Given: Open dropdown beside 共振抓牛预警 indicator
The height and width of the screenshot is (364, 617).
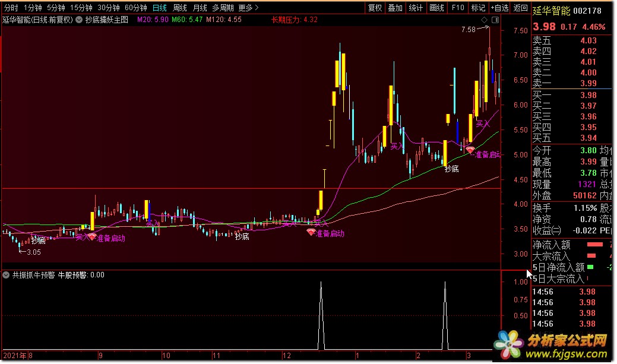Looking at the screenshot, I should tap(6, 275).
